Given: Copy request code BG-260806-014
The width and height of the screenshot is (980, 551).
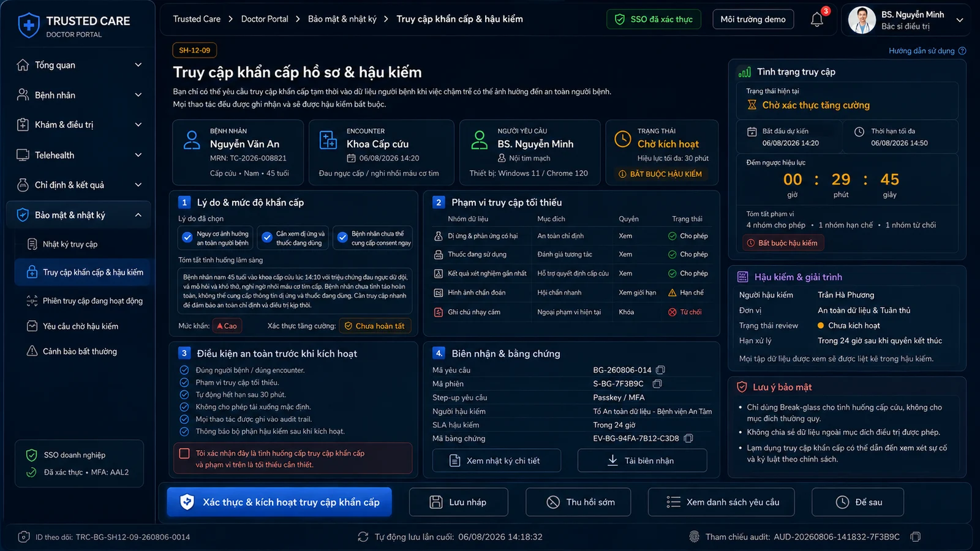Looking at the screenshot, I should pyautogui.click(x=660, y=370).
